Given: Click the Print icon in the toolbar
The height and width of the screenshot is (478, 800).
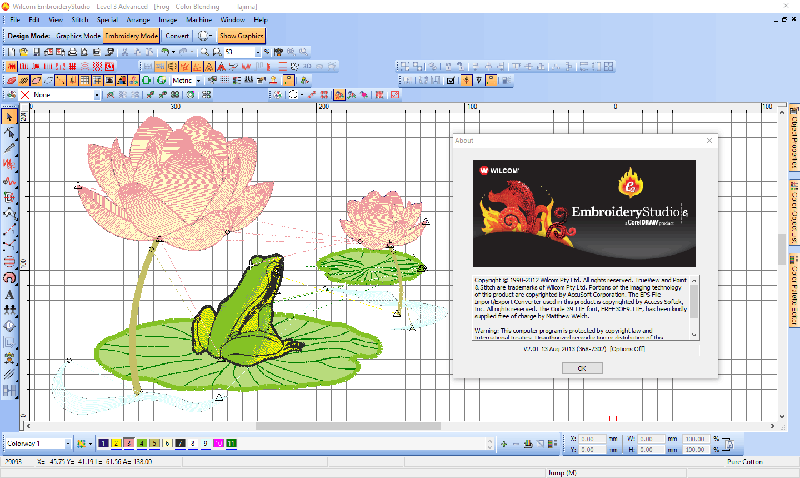Looking at the screenshot, I should tap(72, 52).
